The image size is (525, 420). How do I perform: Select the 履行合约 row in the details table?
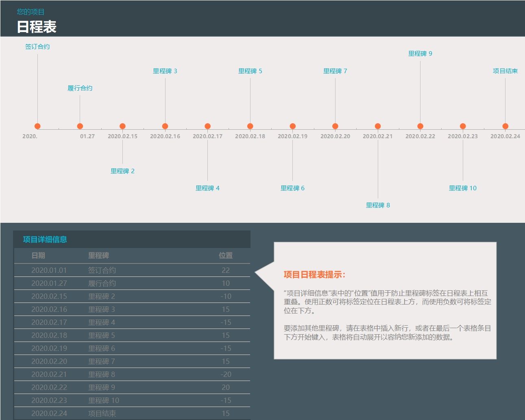tap(122, 283)
